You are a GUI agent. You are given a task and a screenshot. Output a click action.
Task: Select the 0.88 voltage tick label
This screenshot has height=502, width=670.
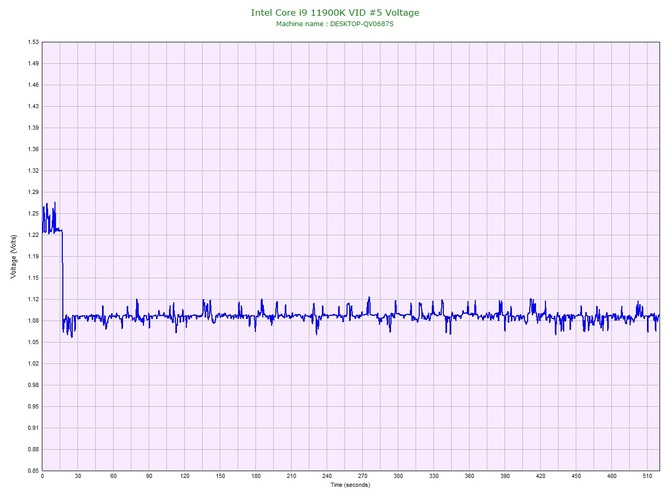tap(33, 449)
